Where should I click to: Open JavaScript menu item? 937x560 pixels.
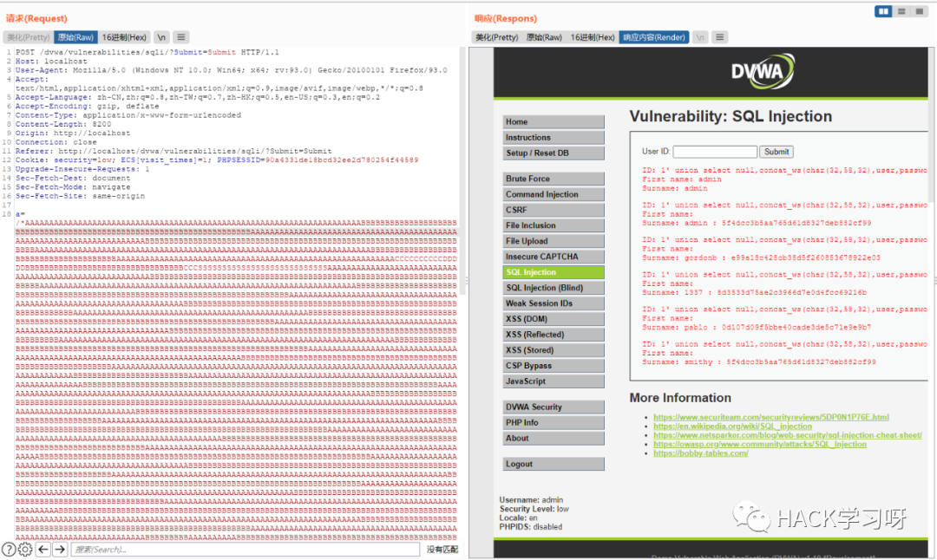point(554,381)
